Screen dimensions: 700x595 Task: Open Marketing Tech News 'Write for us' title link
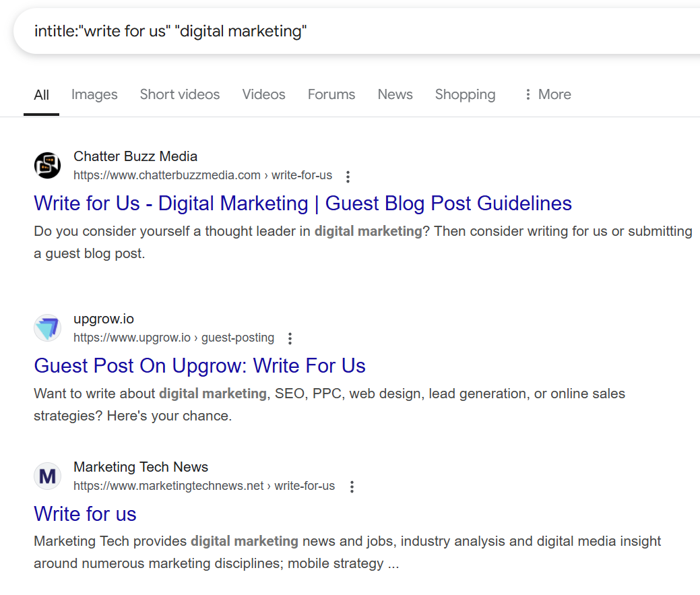pyautogui.click(x=85, y=514)
